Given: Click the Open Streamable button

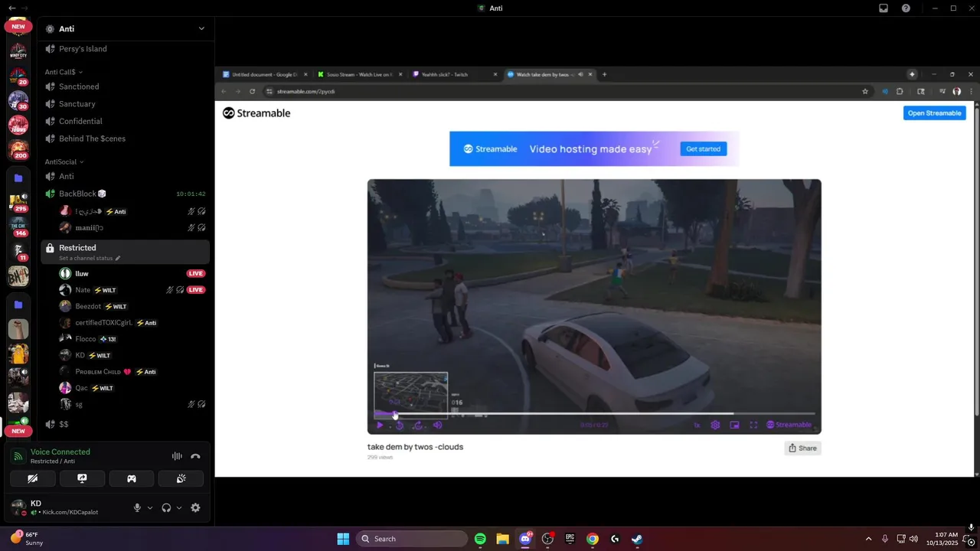Looking at the screenshot, I should [x=934, y=113].
